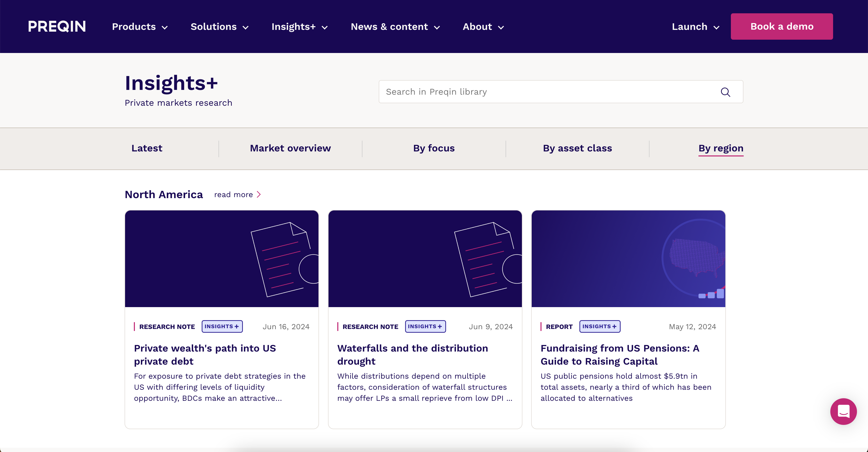
Task: Open Fundraising from US Pensions report
Action: [x=620, y=355]
